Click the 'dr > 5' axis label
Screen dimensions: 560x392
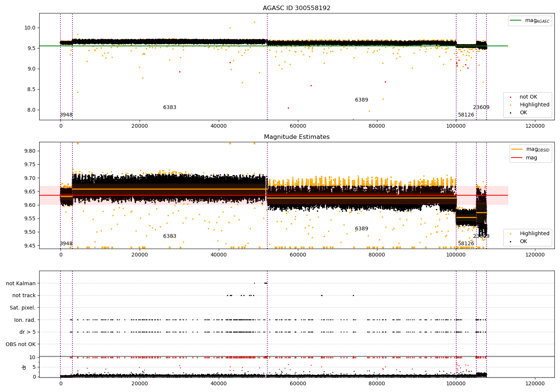[x=28, y=332]
